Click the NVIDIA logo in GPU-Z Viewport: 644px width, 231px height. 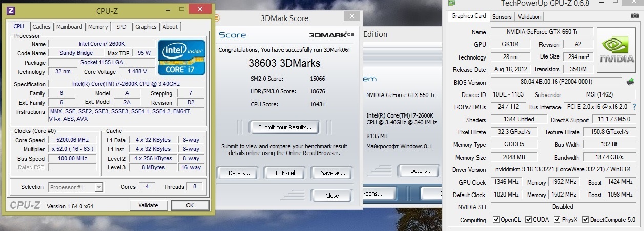tap(616, 49)
